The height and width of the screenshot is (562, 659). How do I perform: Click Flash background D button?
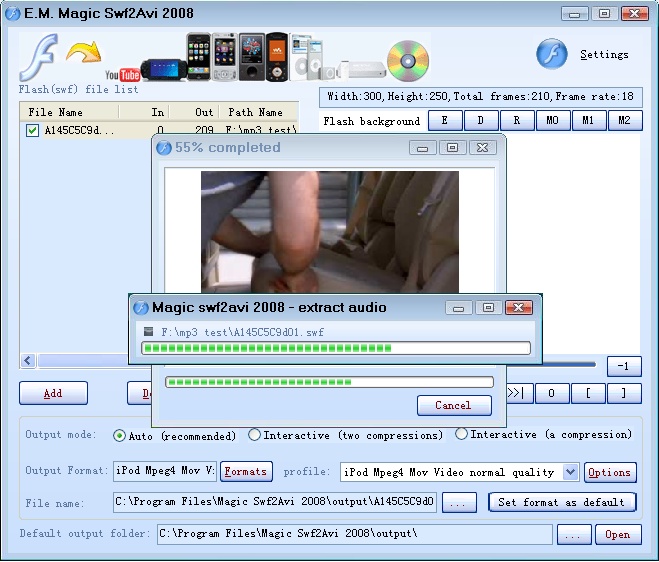[481, 121]
